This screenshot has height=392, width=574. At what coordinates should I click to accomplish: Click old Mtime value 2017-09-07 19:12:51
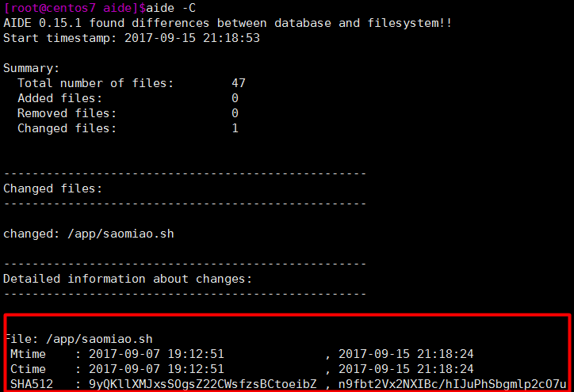click(x=156, y=354)
